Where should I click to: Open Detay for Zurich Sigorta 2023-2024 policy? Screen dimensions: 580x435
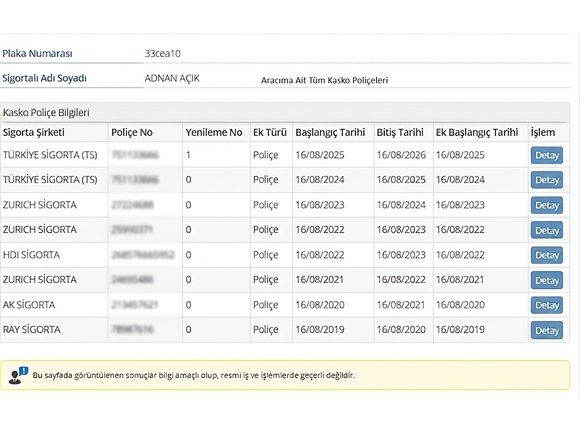pos(547,205)
